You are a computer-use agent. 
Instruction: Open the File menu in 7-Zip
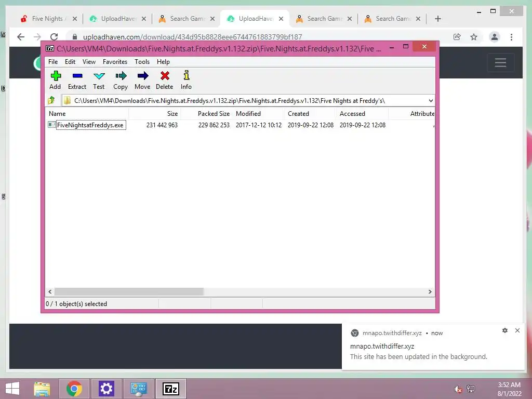[53, 62]
